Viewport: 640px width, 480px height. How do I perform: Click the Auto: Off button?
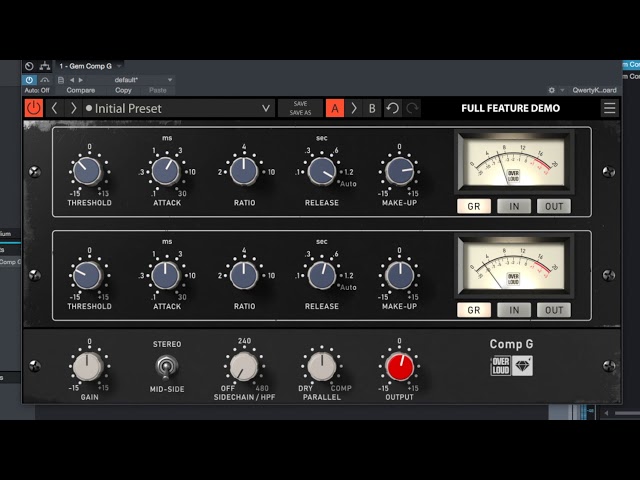coord(37,90)
